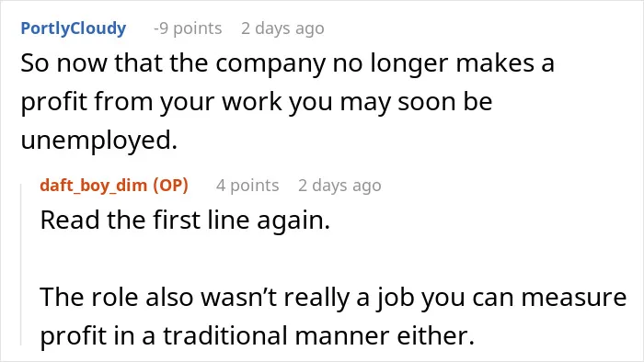Click the word 'again.' in the reply
Image resolution: width=644 pixels, height=362 pixels.
[293, 221]
